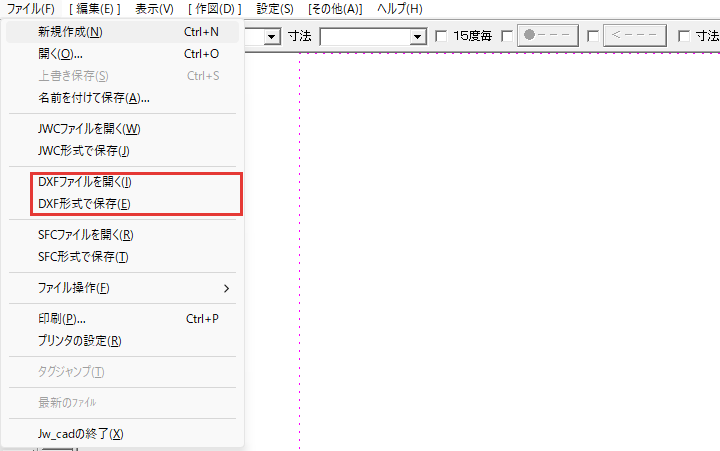
Task: Open the [編集(E)] menu
Action: click(95, 9)
